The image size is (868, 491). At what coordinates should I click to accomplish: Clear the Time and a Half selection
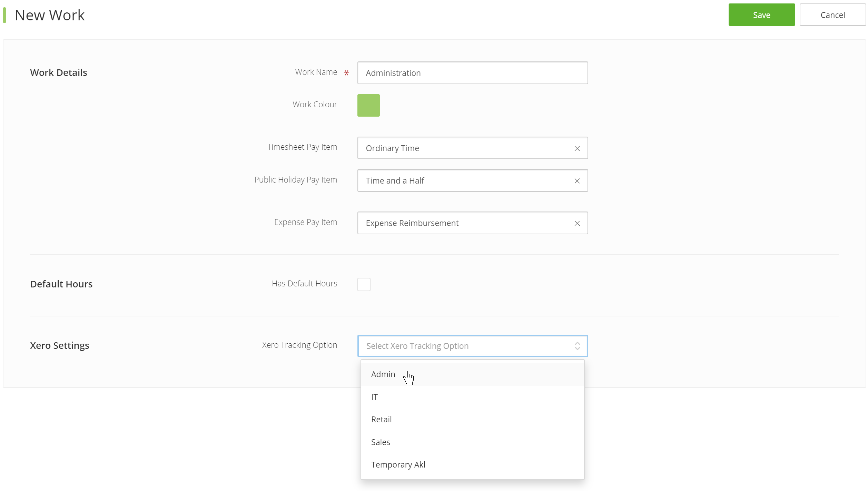pos(577,181)
